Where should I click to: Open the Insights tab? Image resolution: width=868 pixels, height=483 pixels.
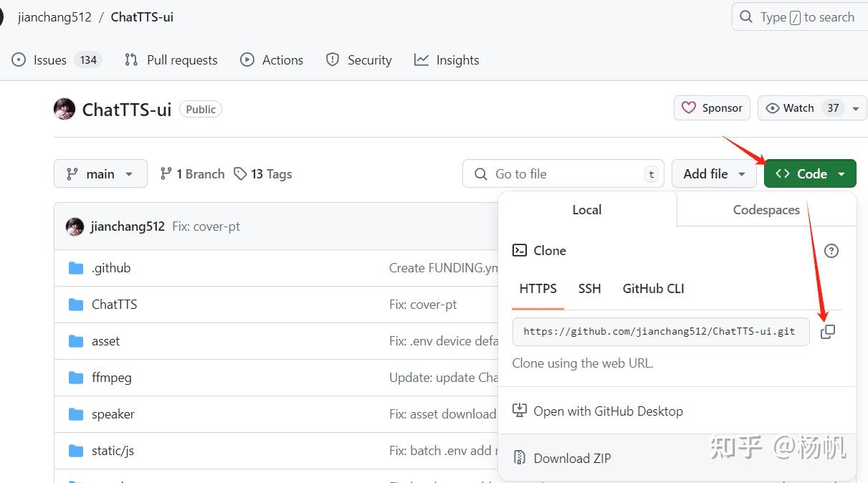[x=447, y=60]
